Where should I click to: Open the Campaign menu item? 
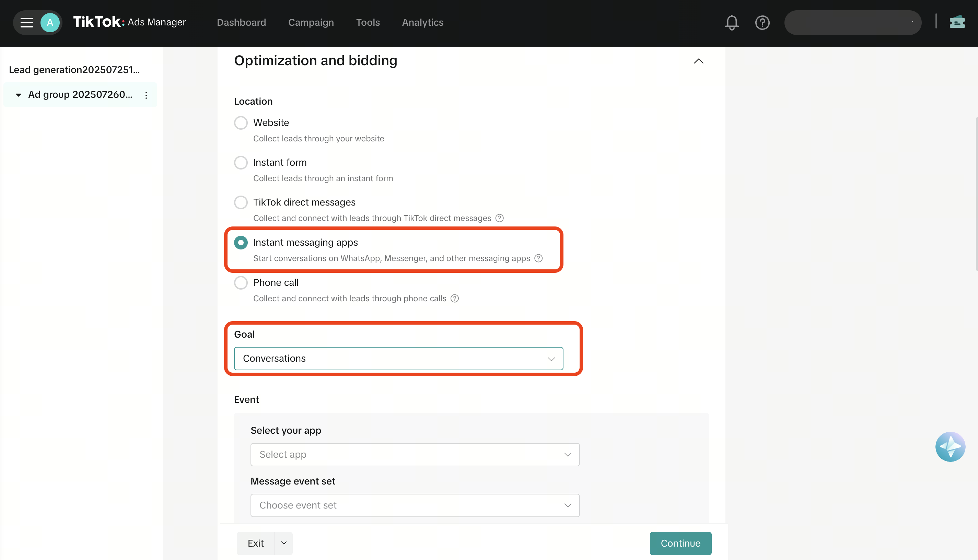(311, 22)
